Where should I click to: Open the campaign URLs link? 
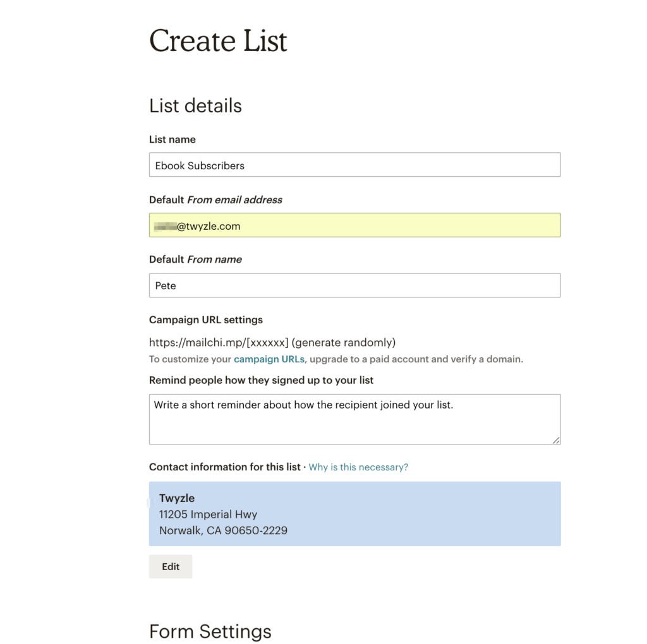tap(269, 359)
